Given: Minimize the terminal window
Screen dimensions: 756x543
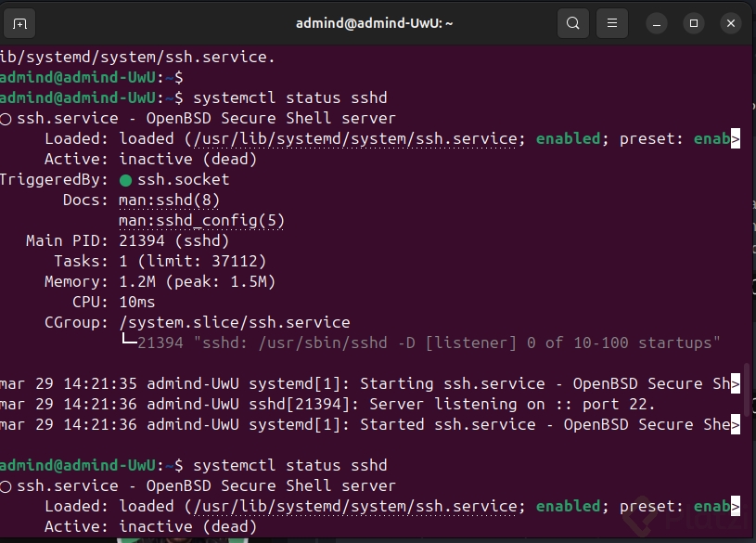Looking at the screenshot, I should coord(658,23).
